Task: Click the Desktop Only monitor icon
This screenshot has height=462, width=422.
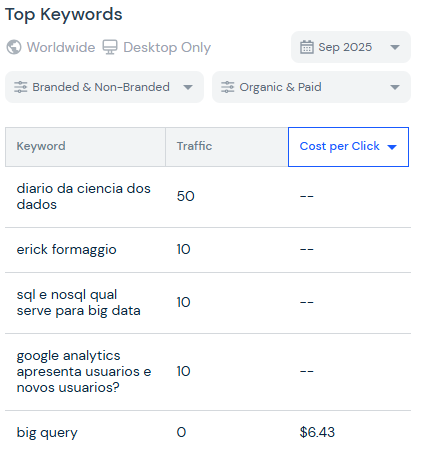Action: point(110,47)
